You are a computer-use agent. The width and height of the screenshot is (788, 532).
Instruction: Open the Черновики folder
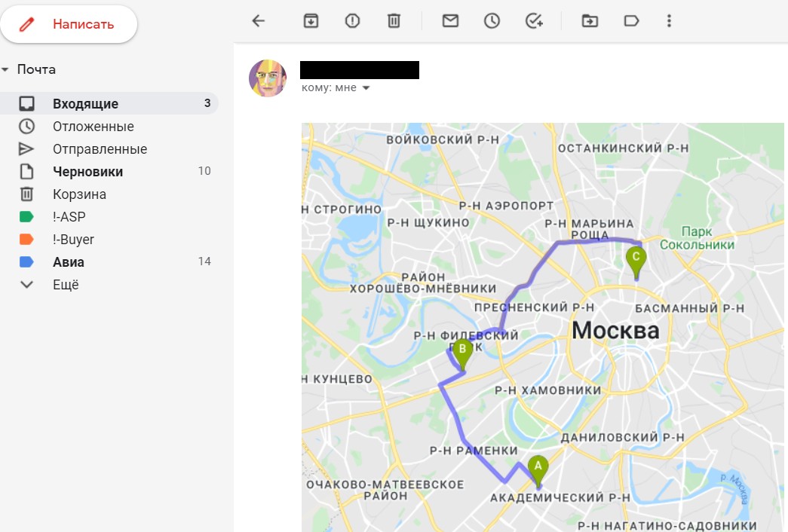(x=109, y=172)
